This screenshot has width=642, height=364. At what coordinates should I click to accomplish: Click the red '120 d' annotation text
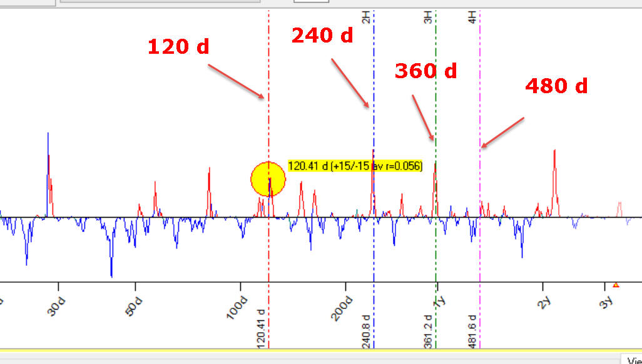click(x=178, y=46)
